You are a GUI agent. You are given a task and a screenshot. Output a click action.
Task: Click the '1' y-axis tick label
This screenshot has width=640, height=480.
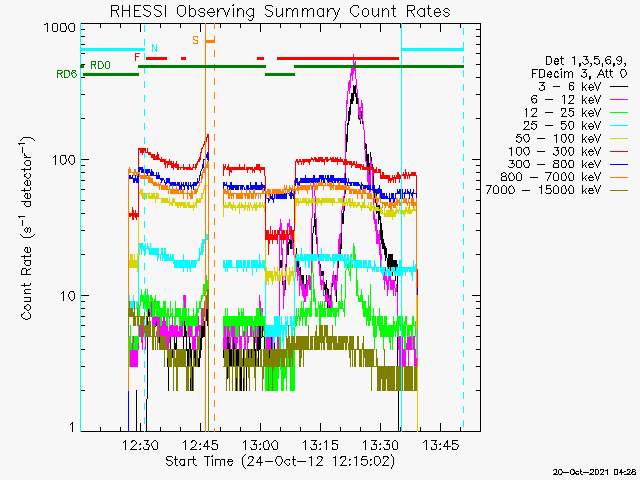pyautogui.click(x=72, y=427)
